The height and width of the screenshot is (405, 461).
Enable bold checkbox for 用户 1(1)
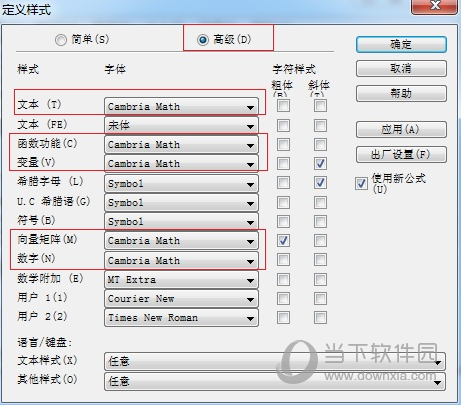click(x=283, y=298)
